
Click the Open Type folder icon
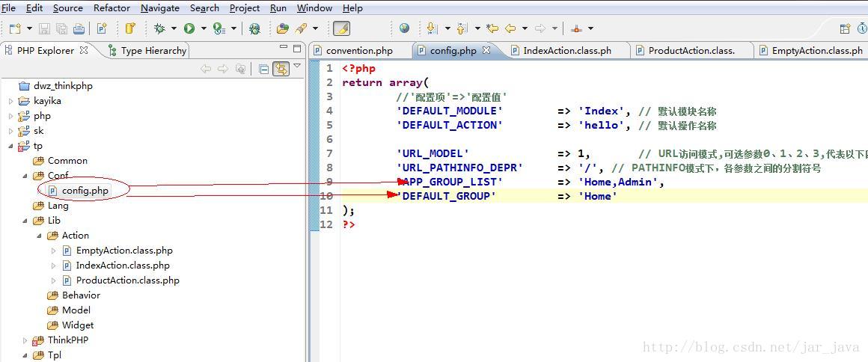pyautogui.click(x=283, y=28)
